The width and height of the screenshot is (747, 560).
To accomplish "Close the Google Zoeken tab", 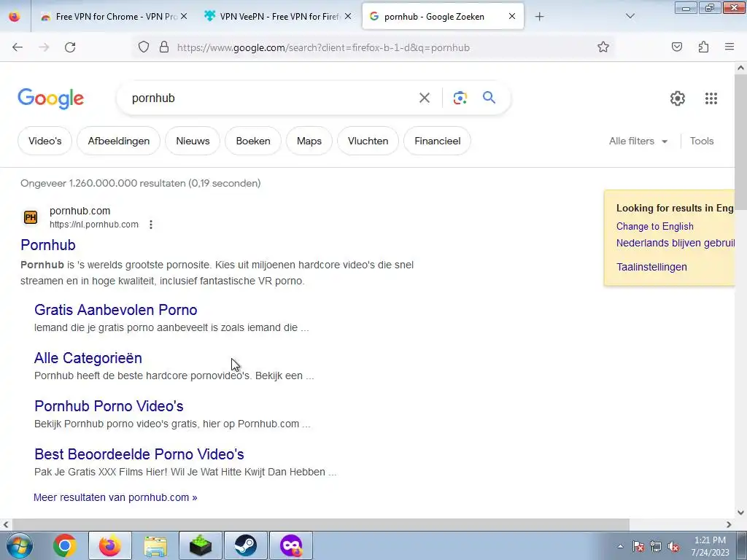I will pos(512,16).
